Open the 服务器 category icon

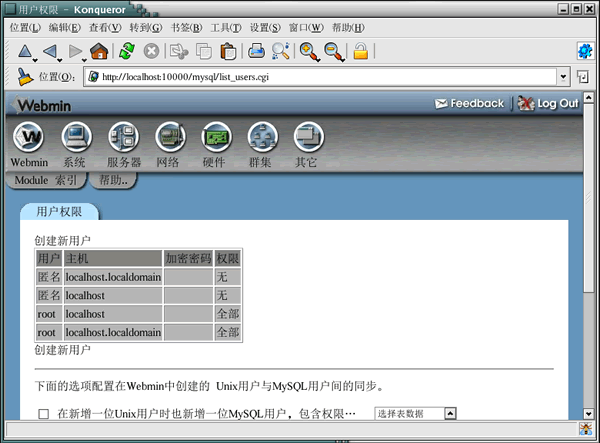click(123, 137)
